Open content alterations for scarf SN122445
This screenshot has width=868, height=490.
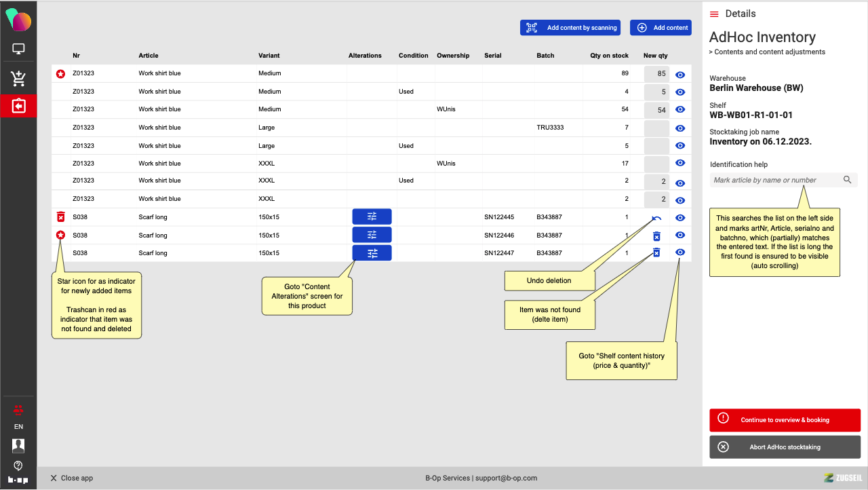point(372,216)
